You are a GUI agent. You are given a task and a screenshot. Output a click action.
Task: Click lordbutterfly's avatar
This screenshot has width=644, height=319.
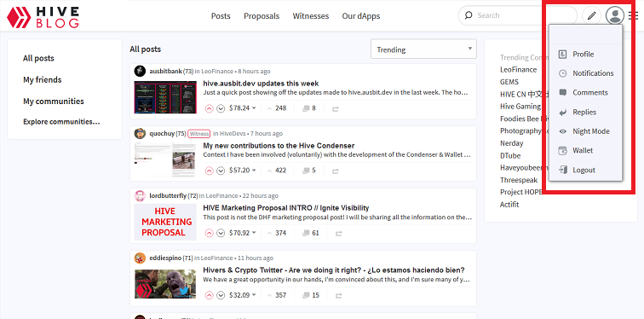click(140, 195)
